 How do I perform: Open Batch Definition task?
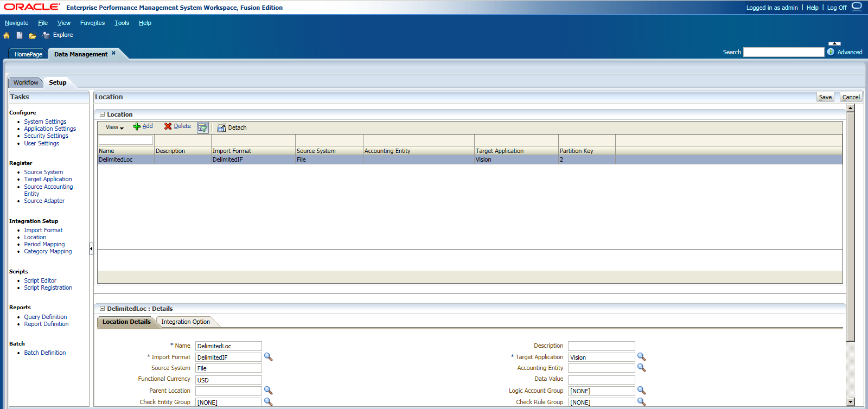pyautogui.click(x=45, y=353)
